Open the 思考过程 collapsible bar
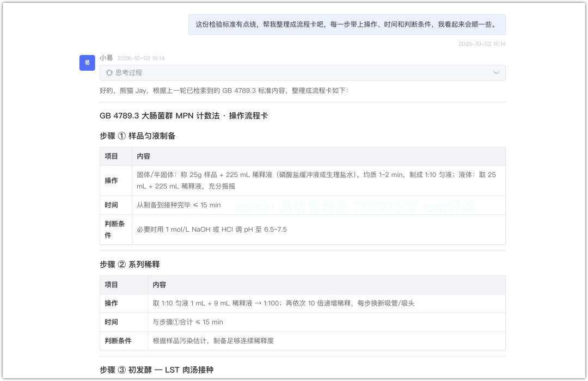Viewport: 588px width, 381px height. click(302, 73)
